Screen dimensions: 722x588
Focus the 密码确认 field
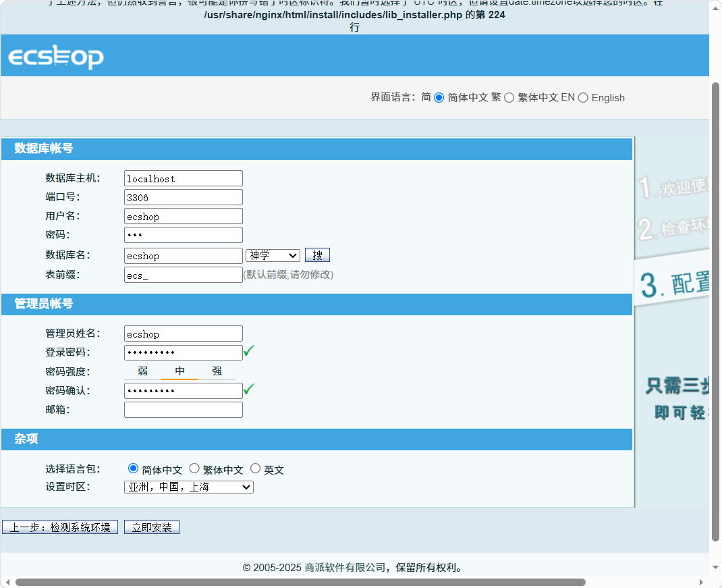184,391
